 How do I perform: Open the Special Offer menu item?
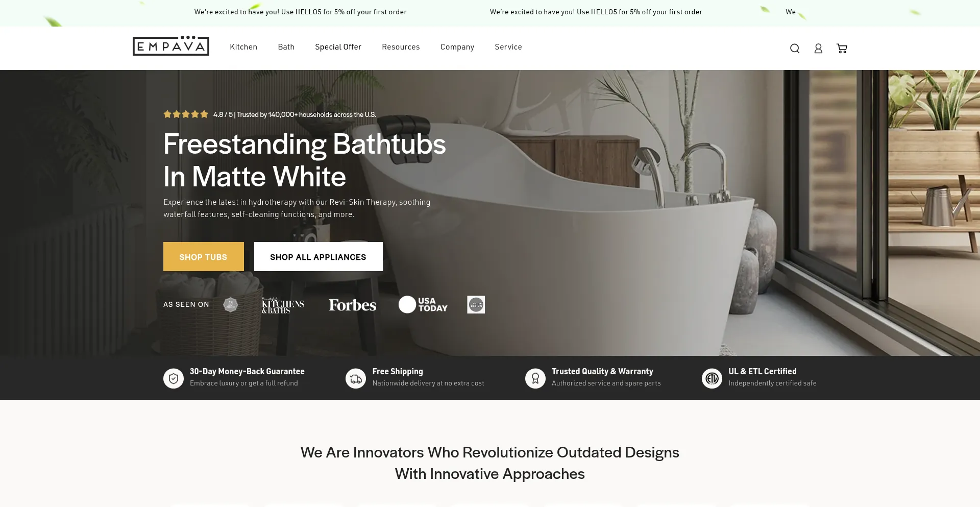pyautogui.click(x=338, y=47)
